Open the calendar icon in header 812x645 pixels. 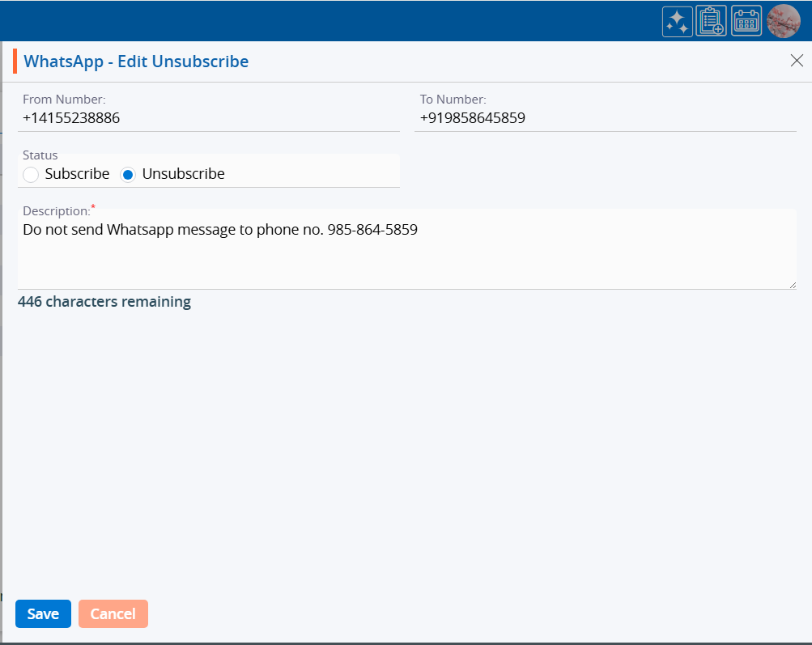tap(746, 22)
